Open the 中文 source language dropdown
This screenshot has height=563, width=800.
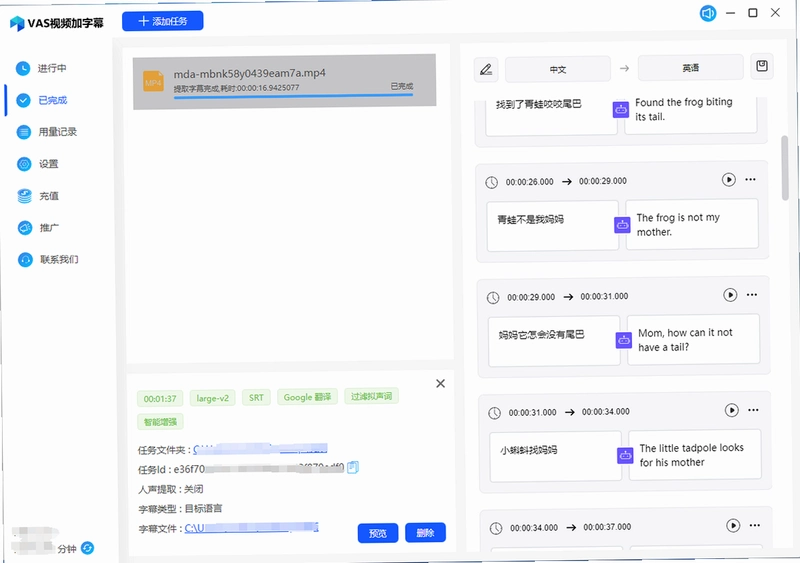[x=558, y=69]
